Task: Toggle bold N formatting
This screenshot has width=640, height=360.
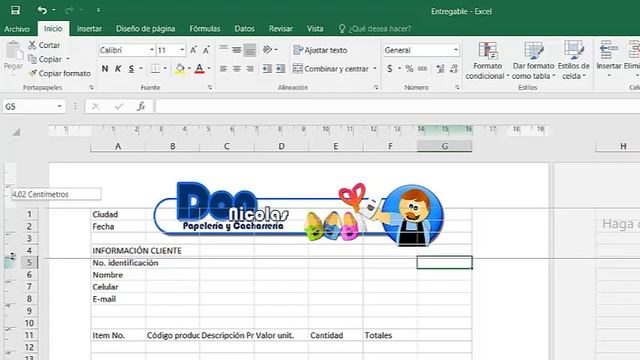Action: (x=105, y=69)
